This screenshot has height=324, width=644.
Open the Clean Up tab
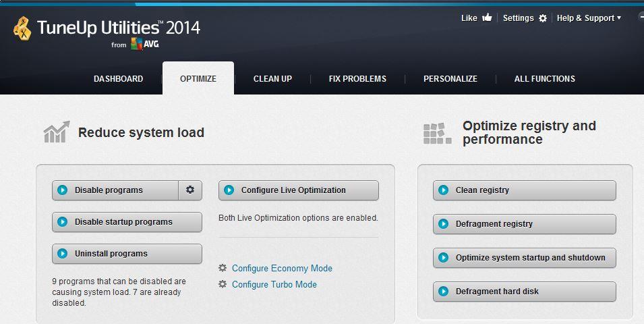click(x=272, y=78)
